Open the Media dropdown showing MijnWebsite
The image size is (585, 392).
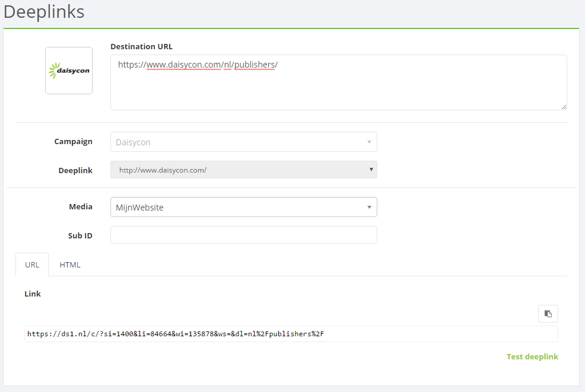tap(244, 207)
